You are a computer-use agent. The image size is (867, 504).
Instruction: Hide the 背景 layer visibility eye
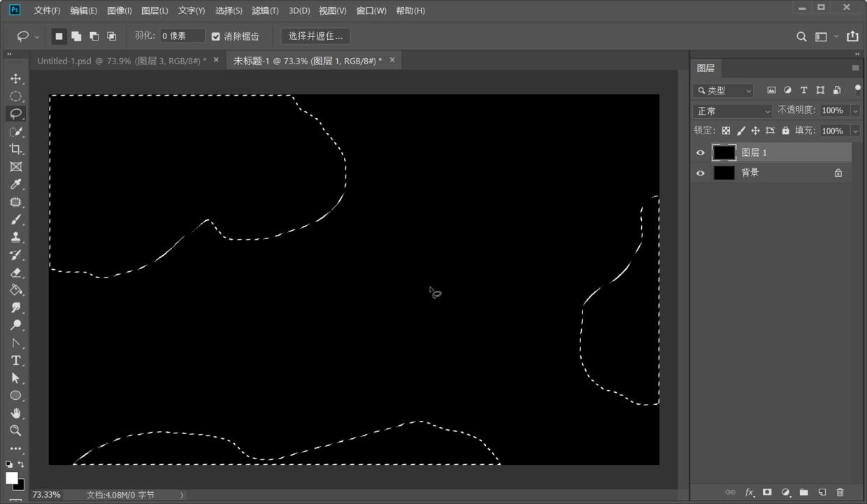pos(701,173)
